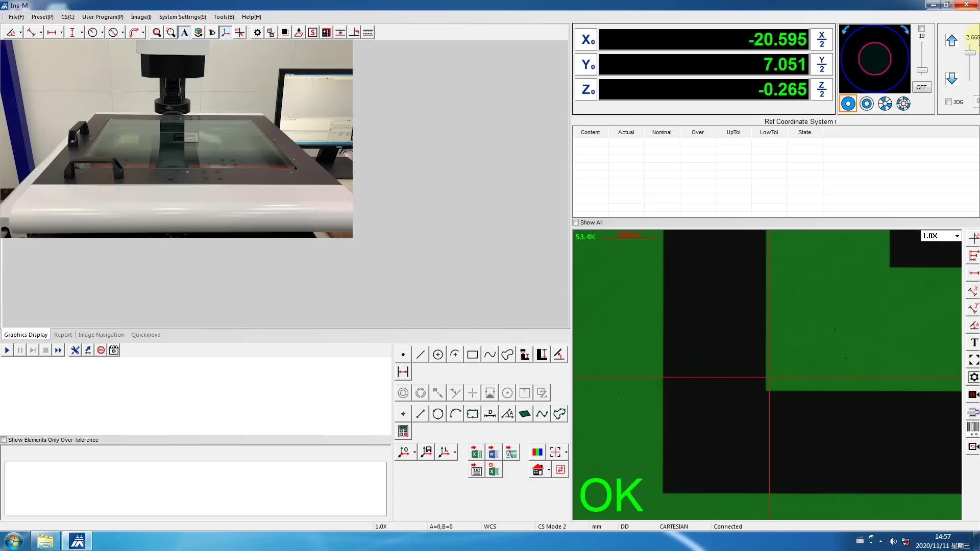This screenshot has width=980, height=551.
Task: Click the RGB color bars icon
Action: click(537, 452)
